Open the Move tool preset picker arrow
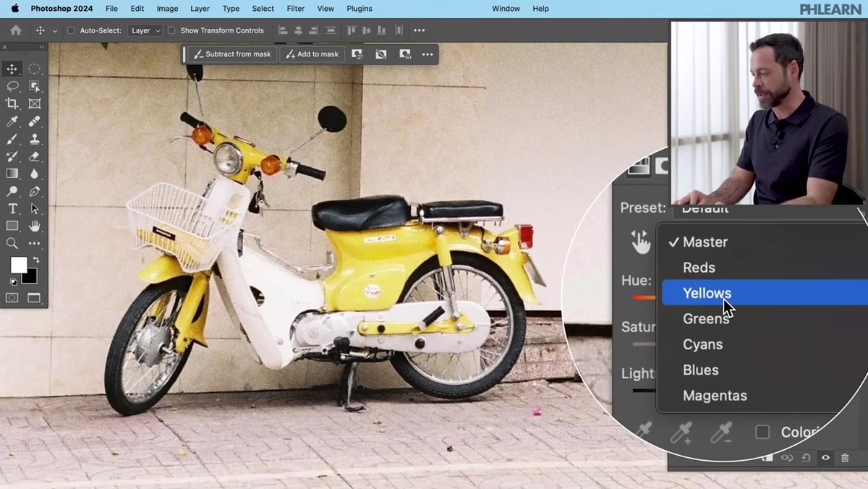Viewport: 868px width, 489px height. pos(55,31)
